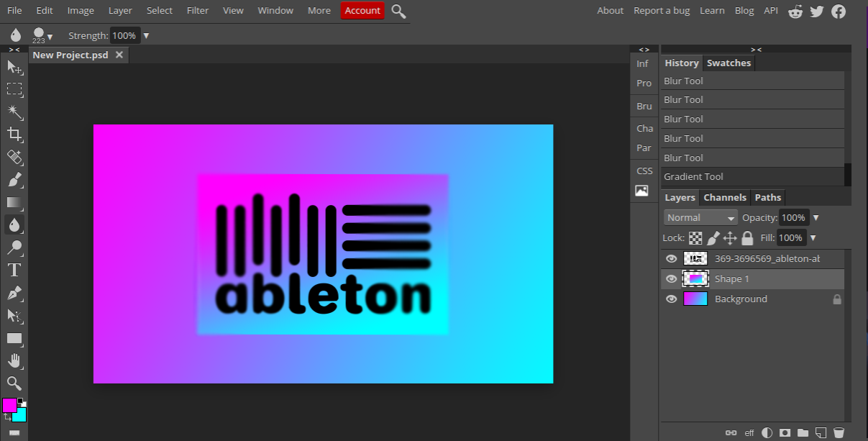
Task: Select the Gradient tool in toolbar
Action: 14,202
